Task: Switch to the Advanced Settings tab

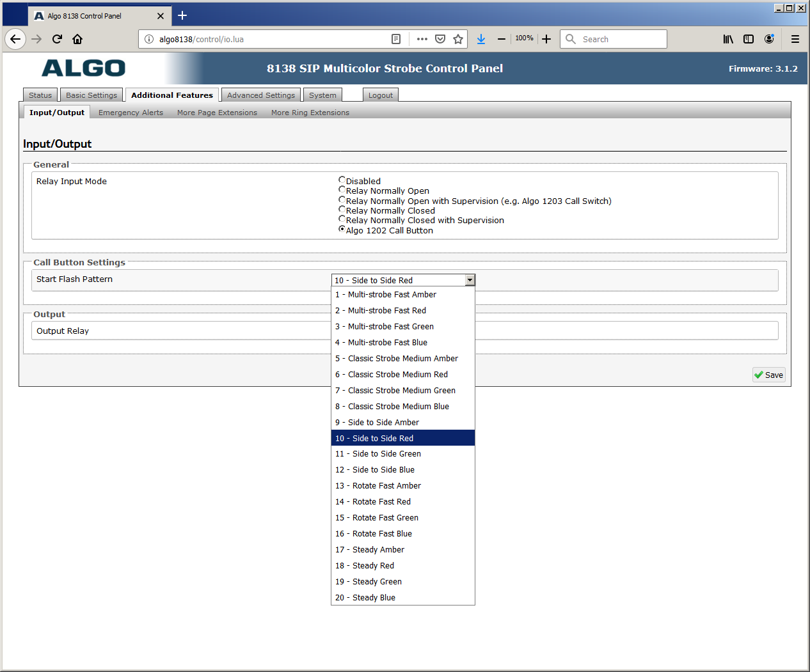Action: (x=261, y=95)
